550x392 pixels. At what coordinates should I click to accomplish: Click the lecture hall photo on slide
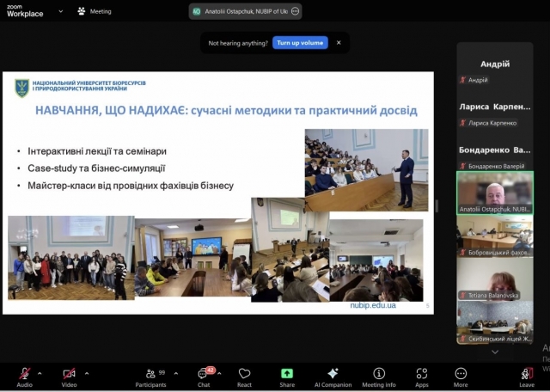[367, 170]
